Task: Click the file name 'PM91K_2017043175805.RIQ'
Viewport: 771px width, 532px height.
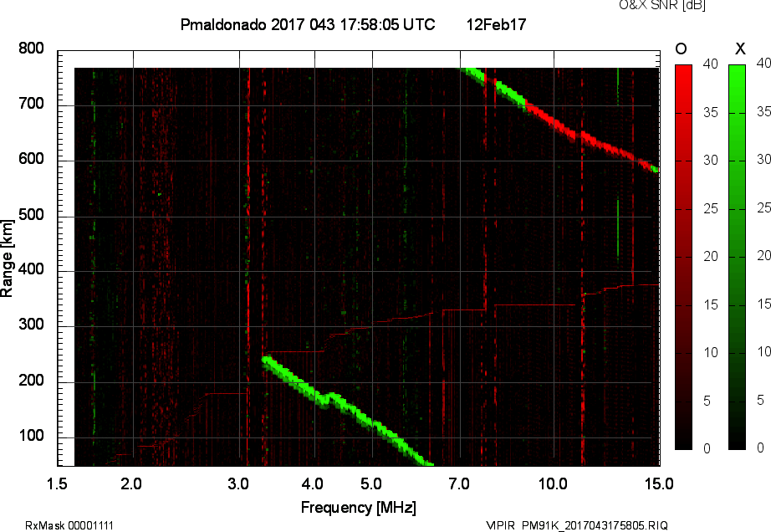Action: tap(595, 525)
